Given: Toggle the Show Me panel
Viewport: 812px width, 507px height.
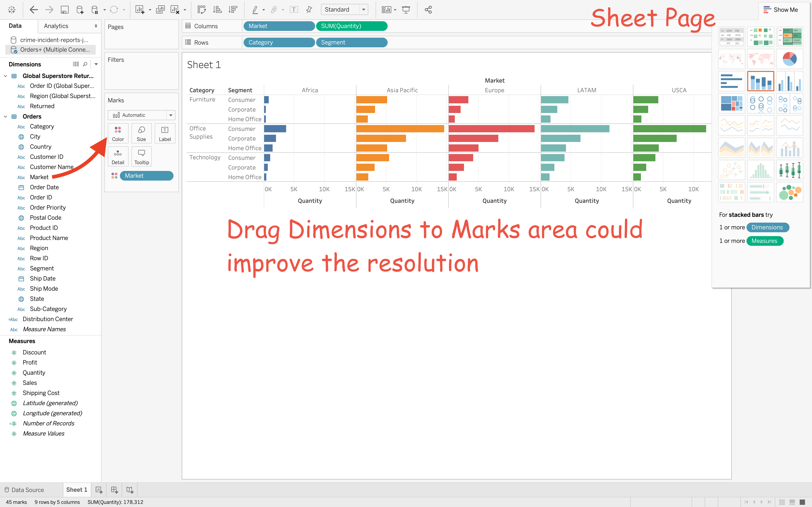Looking at the screenshot, I should (x=780, y=10).
